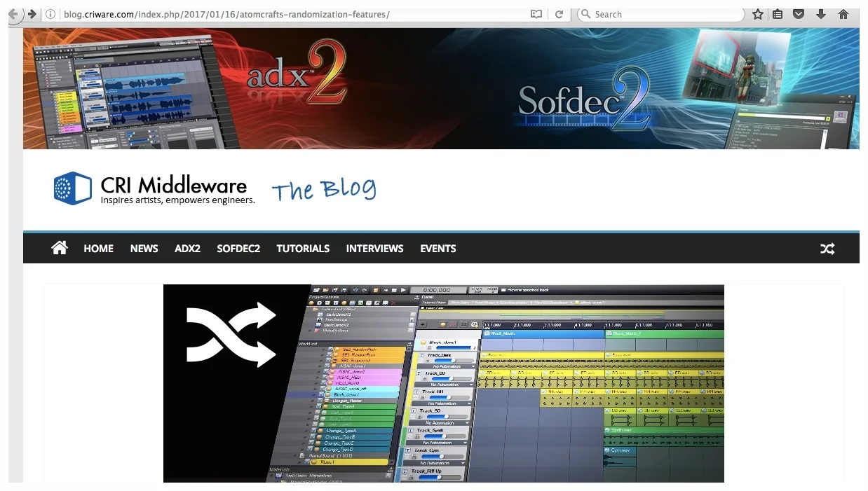The height and width of the screenshot is (491, 868).
Task: Enable Reader View with the book icon
Action: point(536,14)
